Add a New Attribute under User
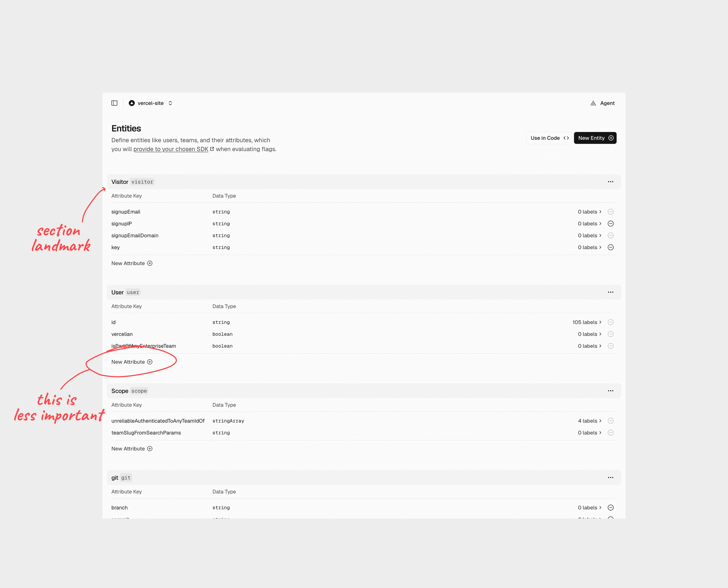The height and width of the screenshot is (588, 728). click(x=132, y=362)
